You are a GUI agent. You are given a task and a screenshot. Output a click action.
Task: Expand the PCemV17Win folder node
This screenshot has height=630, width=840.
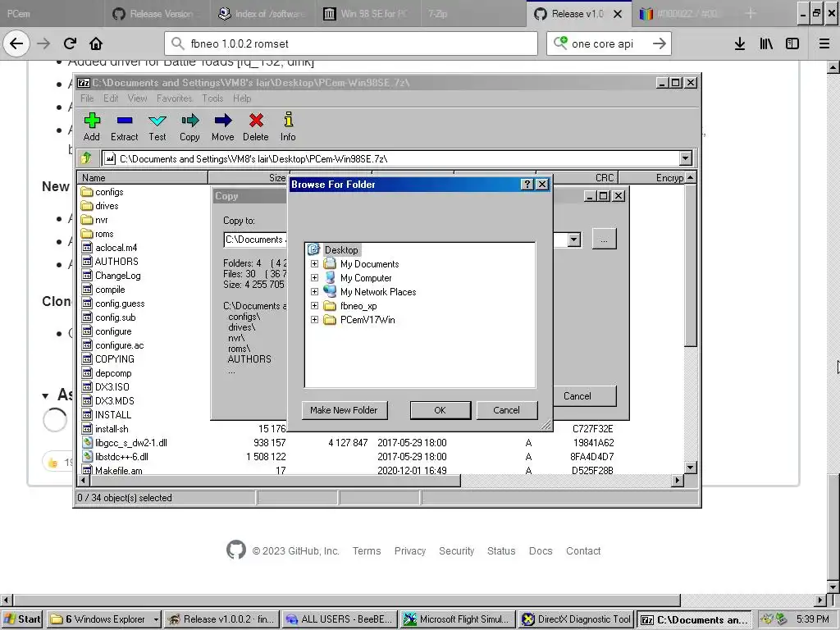tap(314, 320)
